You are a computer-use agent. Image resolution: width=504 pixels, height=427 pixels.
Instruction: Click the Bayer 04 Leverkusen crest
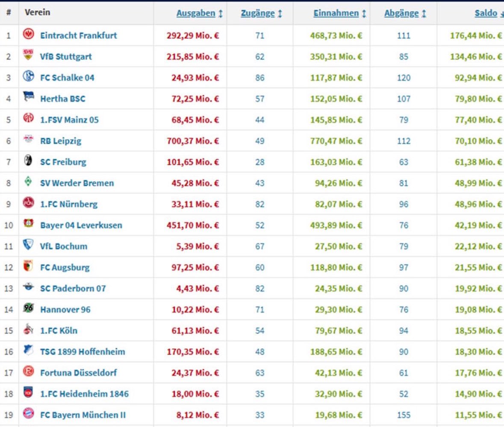point(28,223)
